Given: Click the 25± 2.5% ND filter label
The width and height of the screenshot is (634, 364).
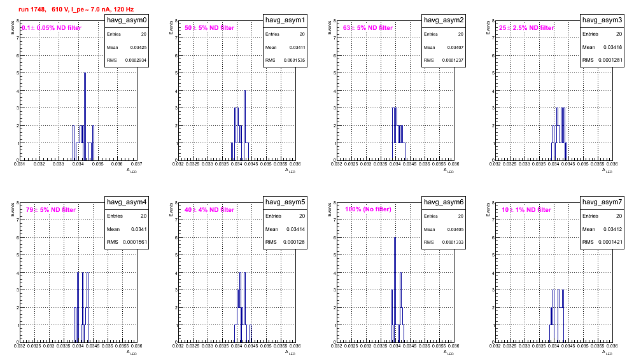Looking at the screenshot, I should pyautogui.click(x=526, y=28).
